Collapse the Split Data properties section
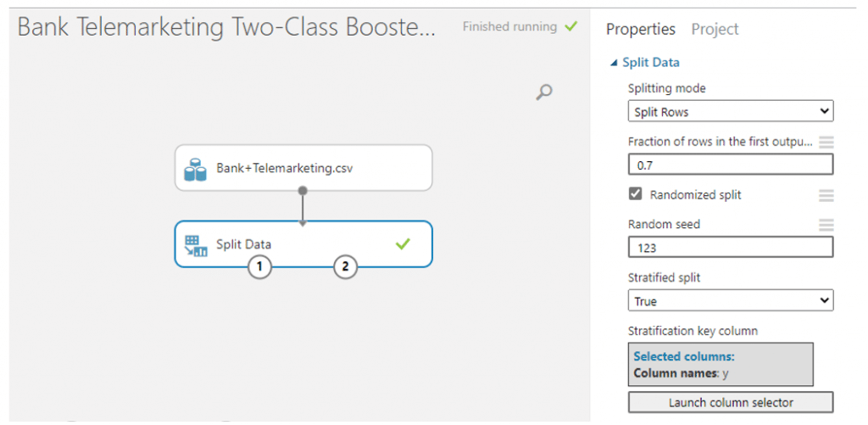 coord(613,63)
